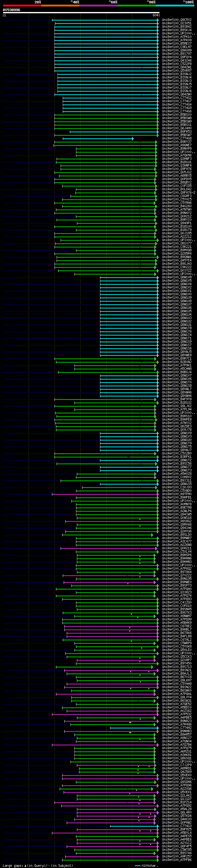Image resolution: width=197 pixels, height=868 pixels.
Task: Select hit label UniRef100_B9ST44
Action: [x=177, y=853]
